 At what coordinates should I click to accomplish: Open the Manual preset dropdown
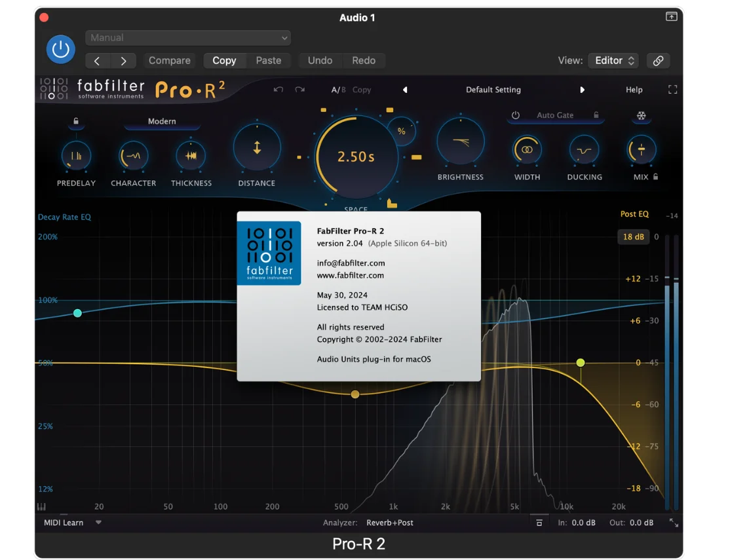(188, 38)
